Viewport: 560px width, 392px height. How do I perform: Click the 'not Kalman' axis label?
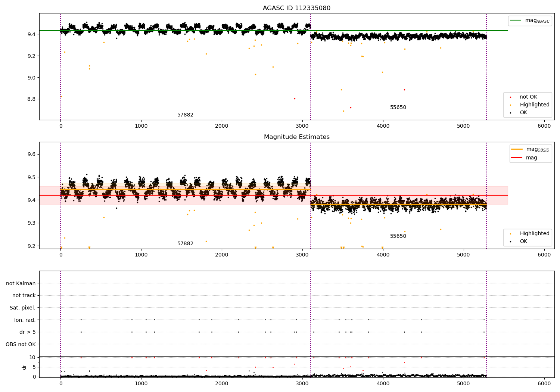click(x=21, y=284)
